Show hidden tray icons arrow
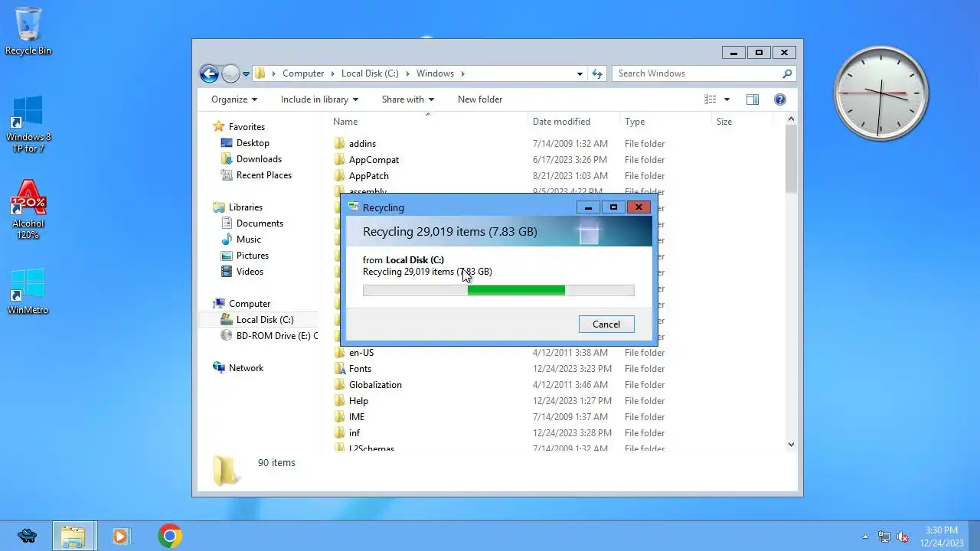 tap(866, 536)
